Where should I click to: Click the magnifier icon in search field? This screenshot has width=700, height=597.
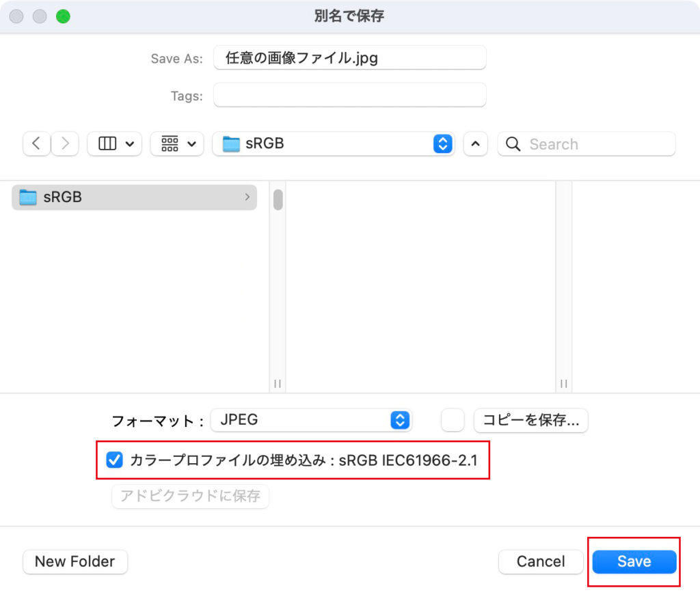click(x=513, y=144)
